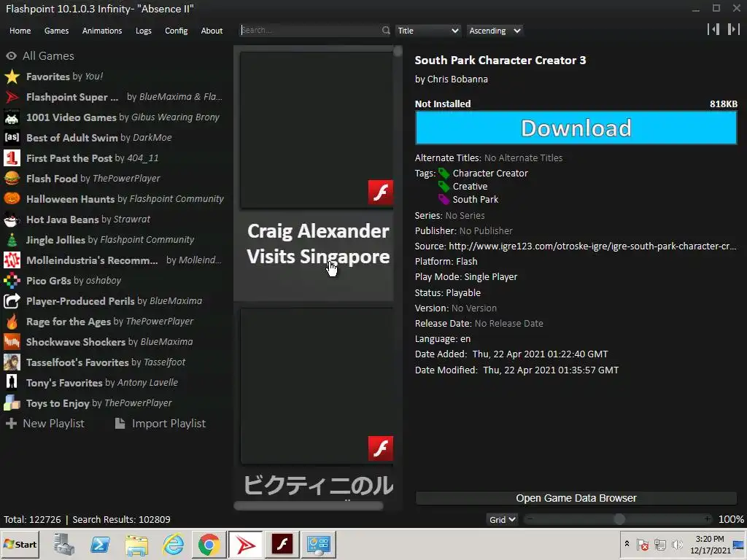The height and width of the screenshot is (560, 747).
Task: Open Google Chrome from taskbar
Action: 209,544
